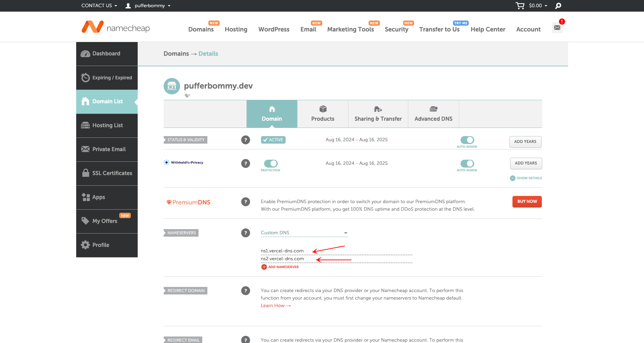Open help for Redirect Email section
The height and width of the screenshot is (343, 644).
pyautogui.click(x=246, y=340)
